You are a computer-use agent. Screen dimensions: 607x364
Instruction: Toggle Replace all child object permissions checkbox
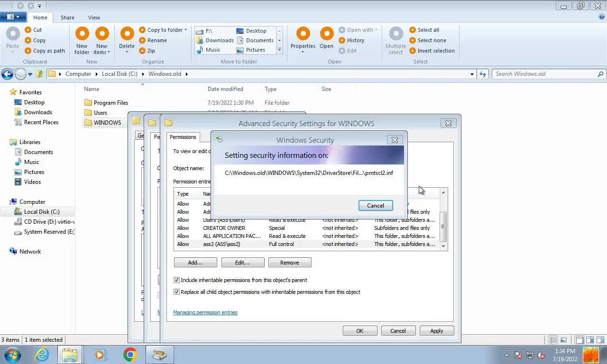tap(176, 292)
